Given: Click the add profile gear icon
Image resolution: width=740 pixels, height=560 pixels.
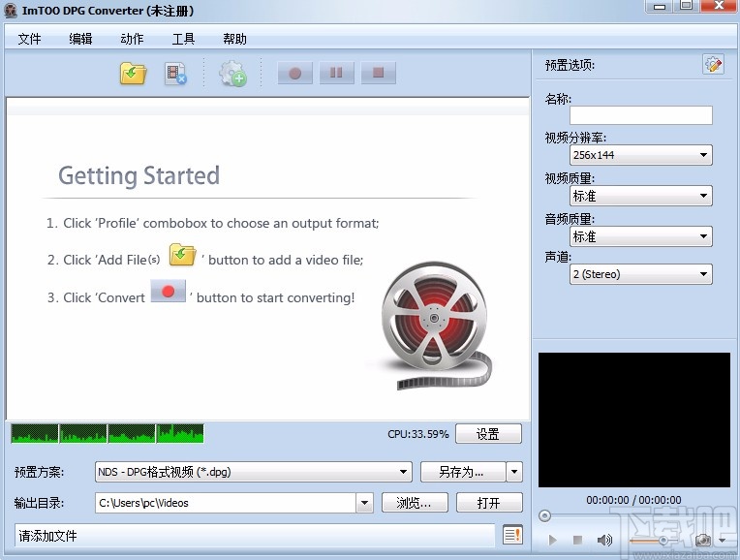Looking at the screenshot, I should (x=232, y=74).
